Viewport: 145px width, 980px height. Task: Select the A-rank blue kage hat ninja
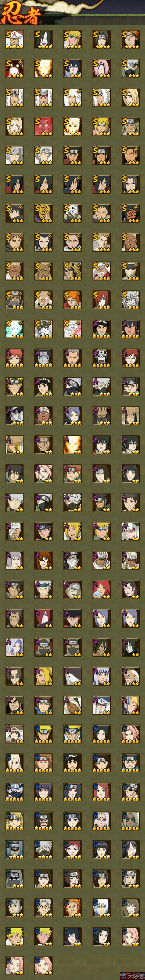tap(101, 705)
